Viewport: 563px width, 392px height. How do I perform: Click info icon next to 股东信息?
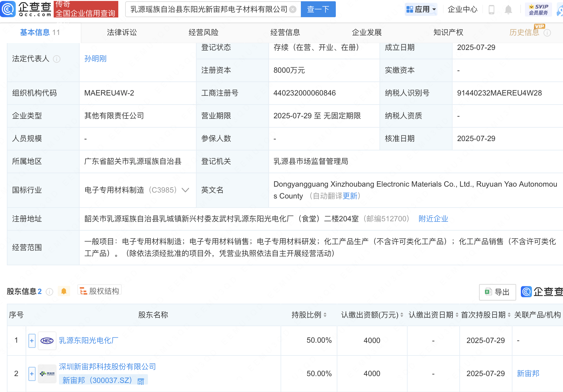click(49, 292)
